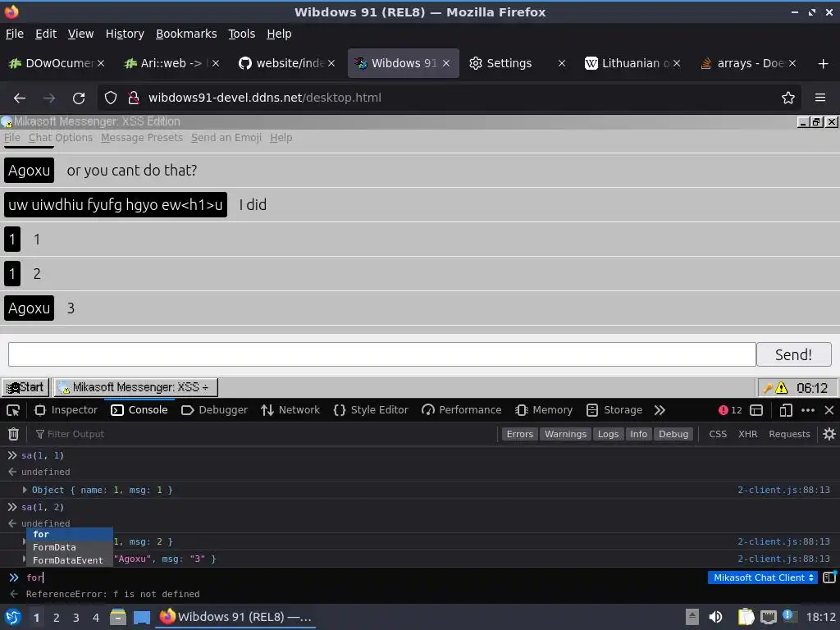Open the Chat Options menu in Messenger
Viewport: 840px width, 630px height.
click(61, 138)
